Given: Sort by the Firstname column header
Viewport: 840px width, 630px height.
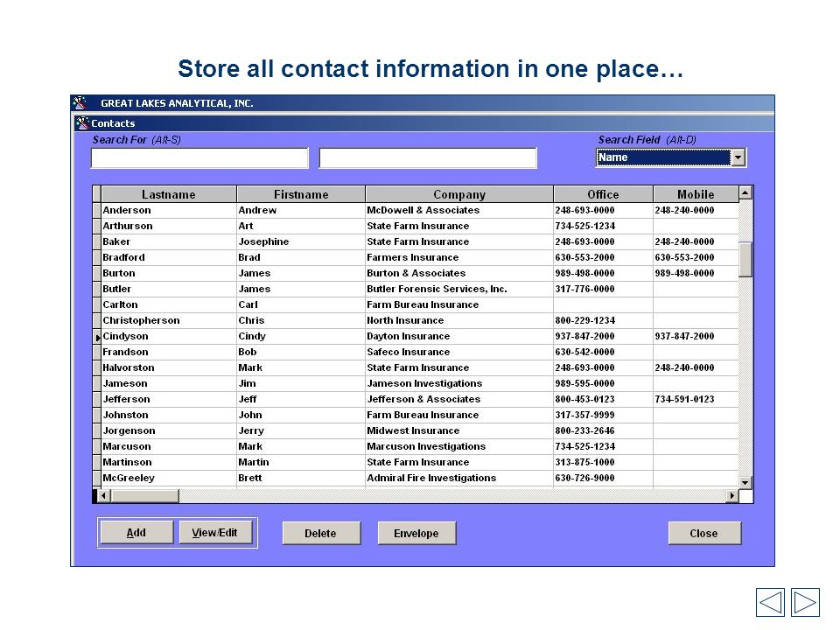Looking at the screenshot, I should pos(300,194).
